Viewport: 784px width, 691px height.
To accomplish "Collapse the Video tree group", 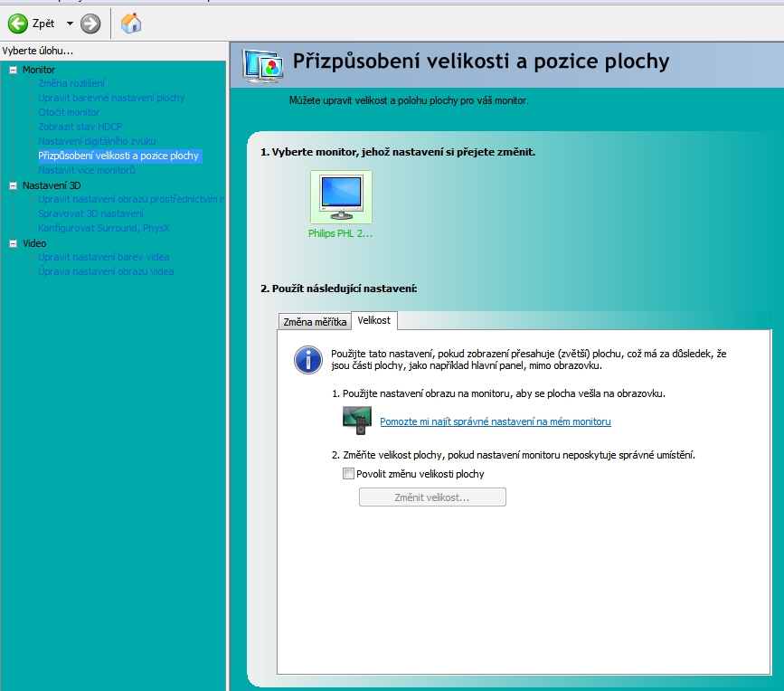I will tap(13, 243).
